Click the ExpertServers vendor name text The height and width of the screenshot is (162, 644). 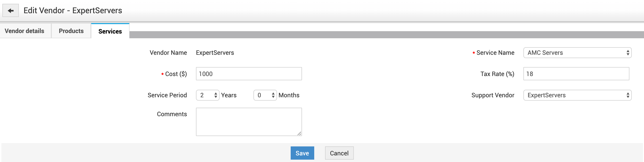point(215,53)
